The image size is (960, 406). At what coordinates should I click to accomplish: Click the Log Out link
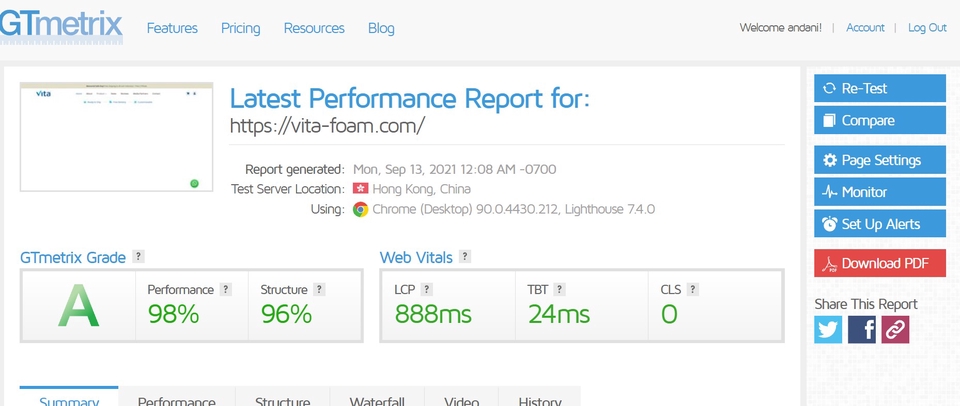pyautogui.click(x=927, y=28)
